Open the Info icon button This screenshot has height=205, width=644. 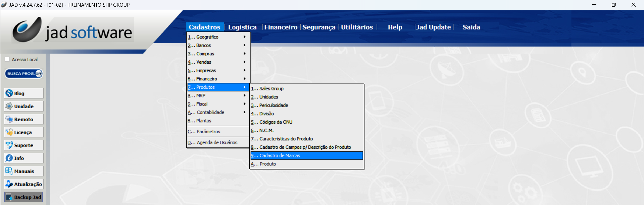(23, 158)
